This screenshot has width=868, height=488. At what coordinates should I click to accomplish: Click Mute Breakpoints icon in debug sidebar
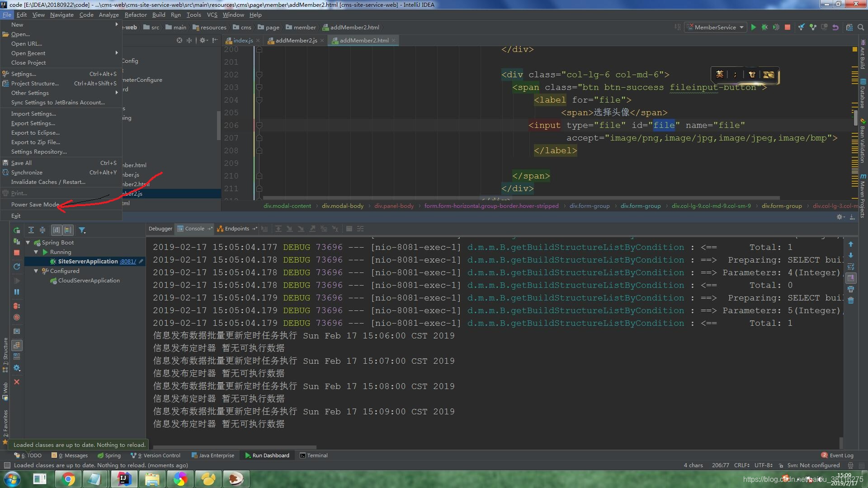coord(17,317)
